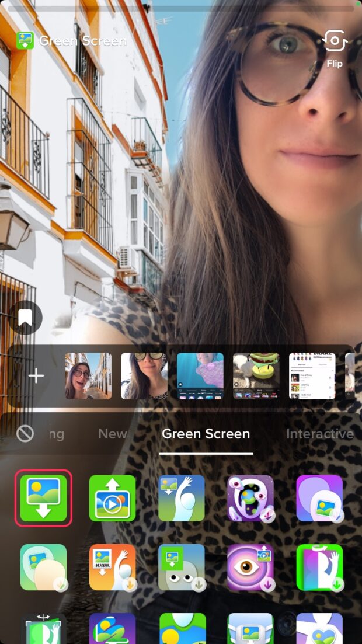The height and width of the screenshot is (644, 362).
Task: Add a new background photo with plus
Action: (x=36, y=376)
